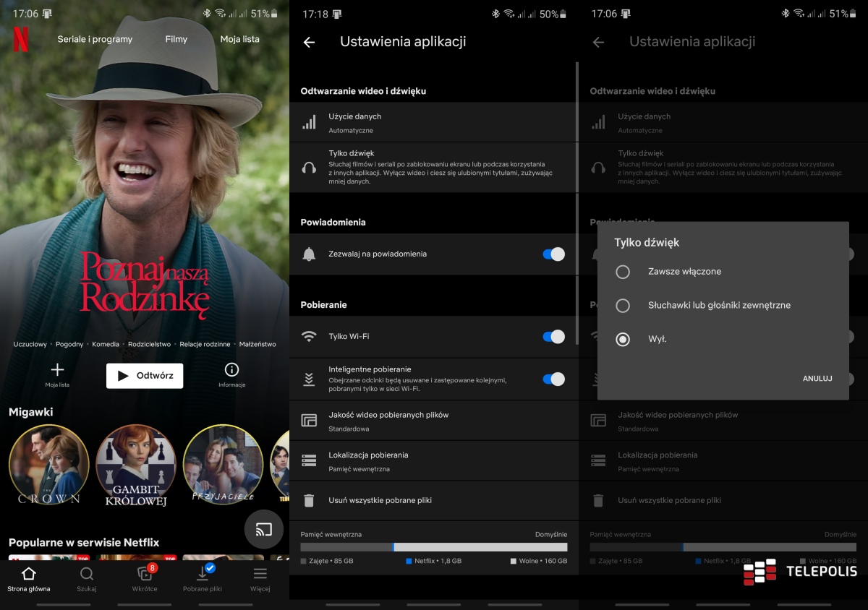
Task: Tap the Netflix logo icon
Action: coord(21,40)
